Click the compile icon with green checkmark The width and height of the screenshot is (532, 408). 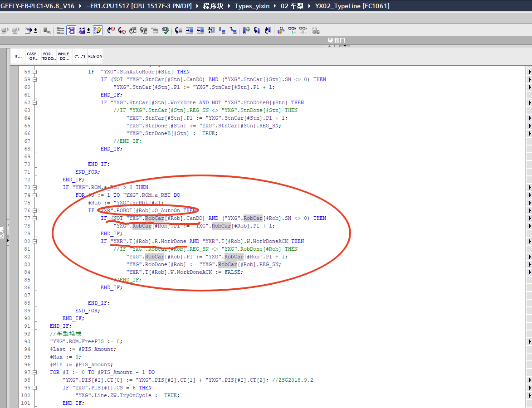pos(166,30)
